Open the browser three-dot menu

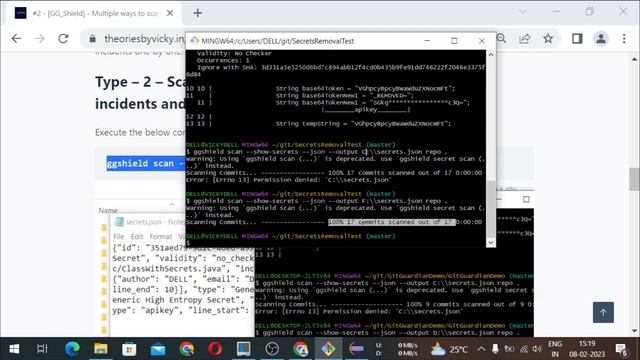click(624, 39)
